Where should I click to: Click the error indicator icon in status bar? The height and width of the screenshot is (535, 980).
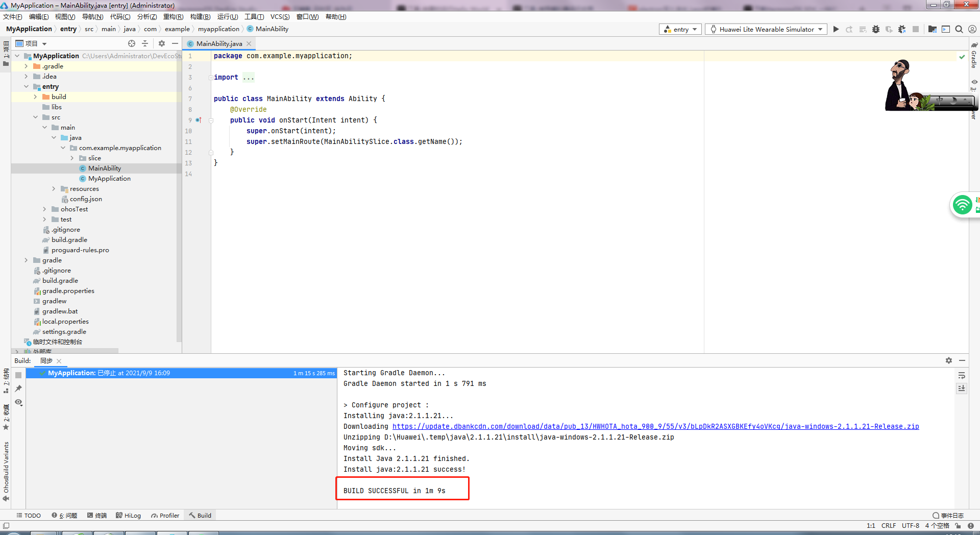[x=970, y=525]
